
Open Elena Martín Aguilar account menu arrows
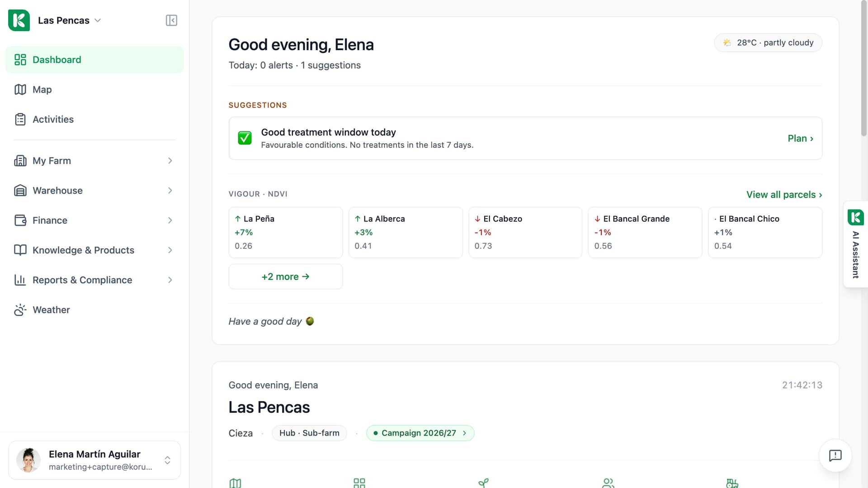[167, 460]
